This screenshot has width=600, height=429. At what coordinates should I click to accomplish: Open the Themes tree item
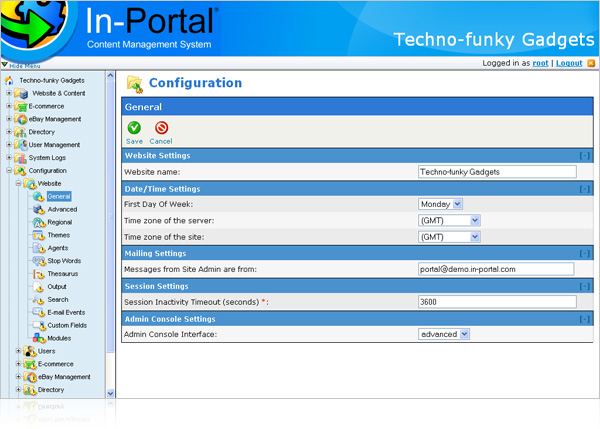pos(59,235)
